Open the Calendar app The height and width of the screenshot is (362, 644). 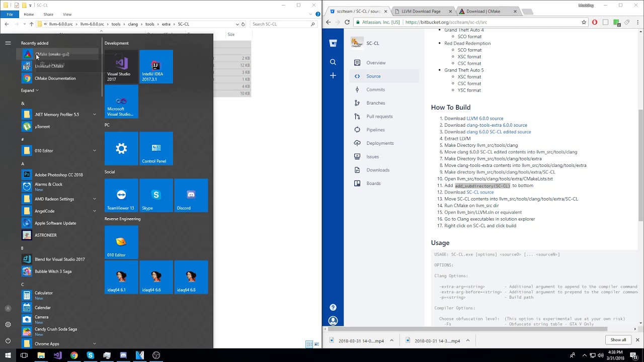(59, 308)
